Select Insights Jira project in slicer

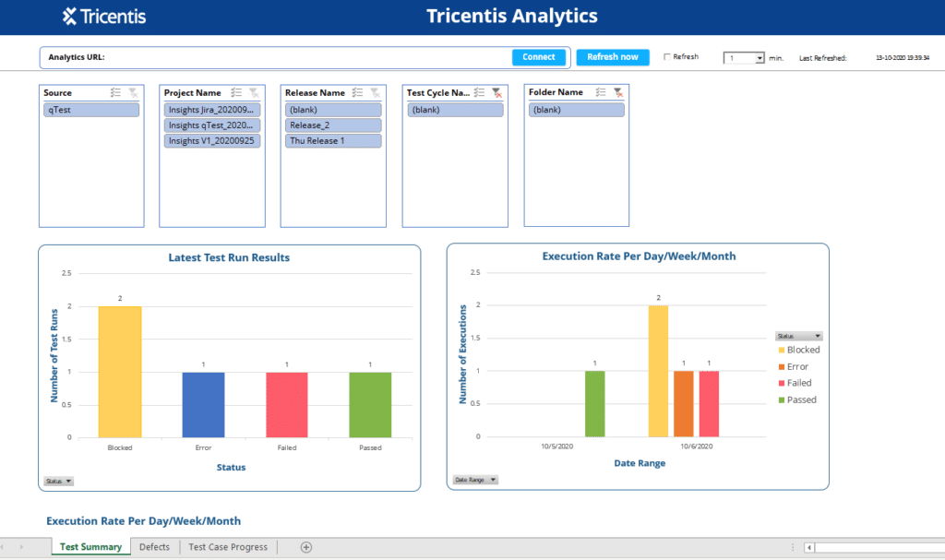tap(212, 110)
